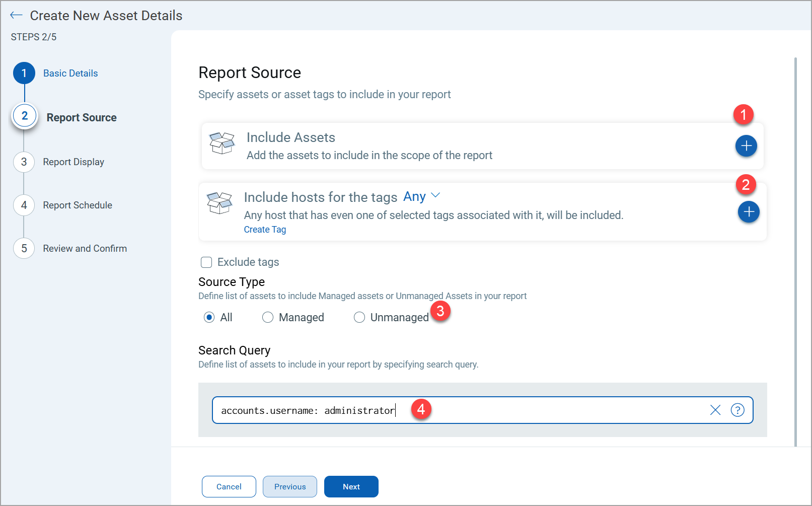Viewport: 812px width, 506px height.
Task: Enable the Exclude tags checkbox
Action: click(x=206, y=262)
